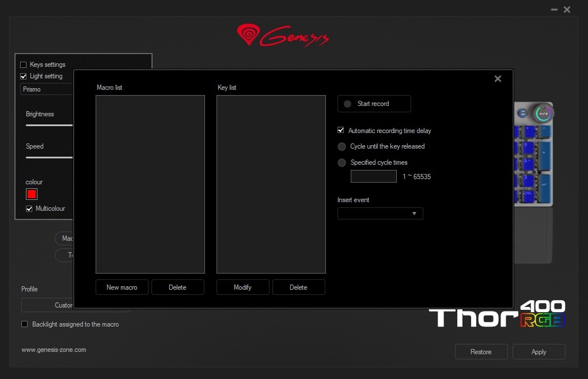Open the red colour swatch picker
Image resolution: width=588 pixels, height=379 pixels.
[32, 194]
